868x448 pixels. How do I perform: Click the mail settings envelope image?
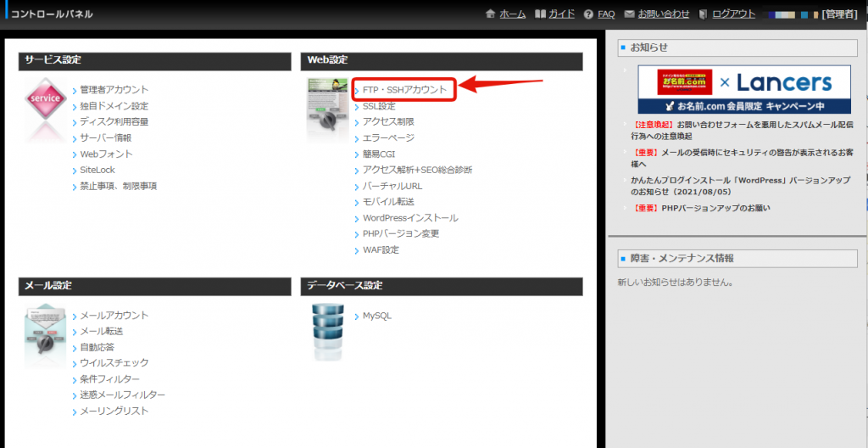point(45,335)
